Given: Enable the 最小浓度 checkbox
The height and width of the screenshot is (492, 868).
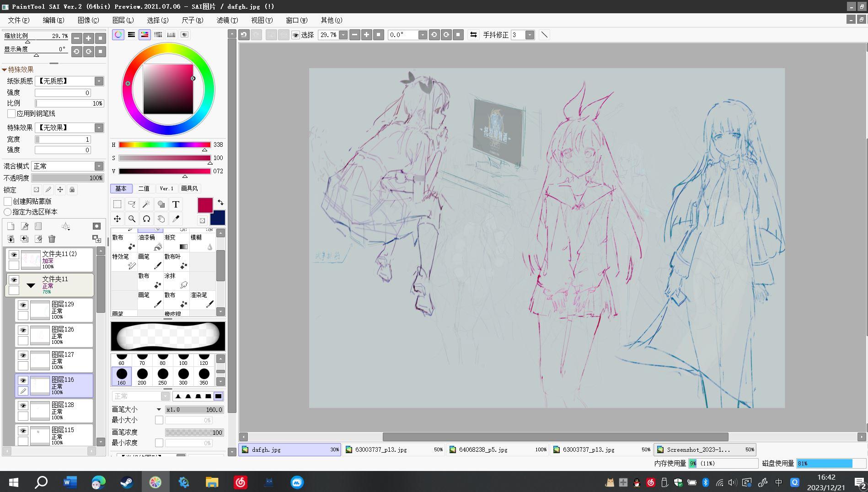Looking at the screenshot, I should [x=159, y=443].
